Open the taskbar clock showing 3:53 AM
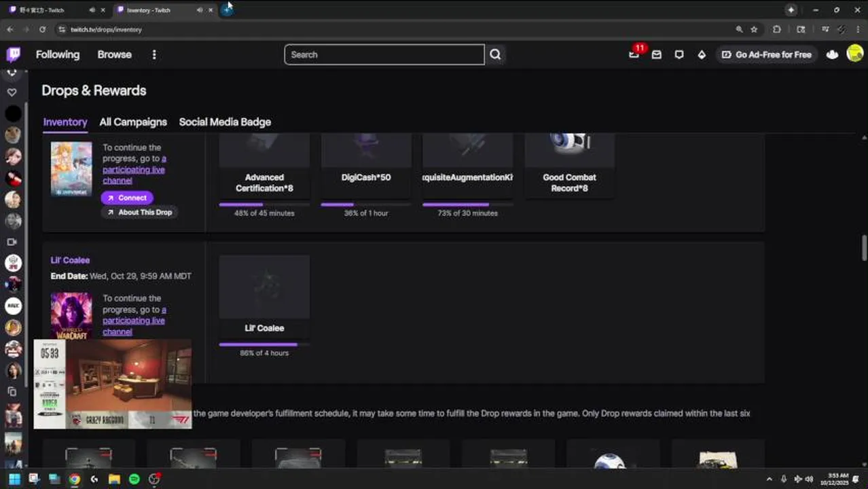 (839, 479)
